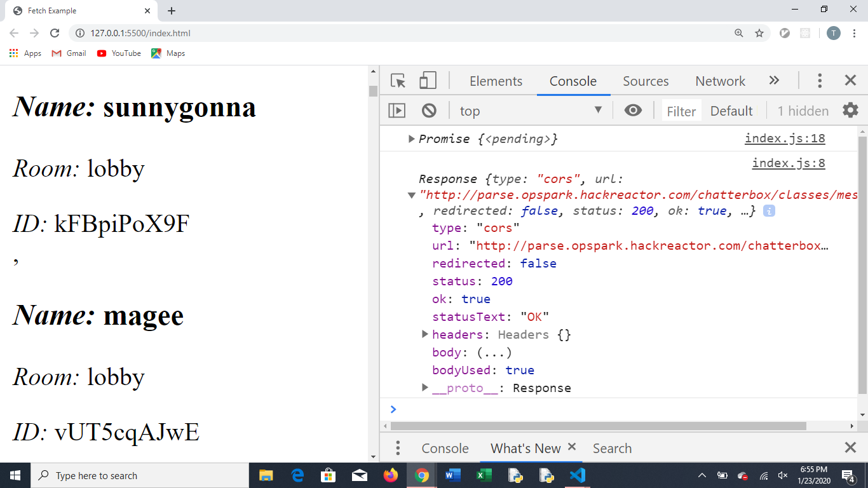This screenshot has width=868, height=488.
Task: Go forward in browser history
Action: 34,33
